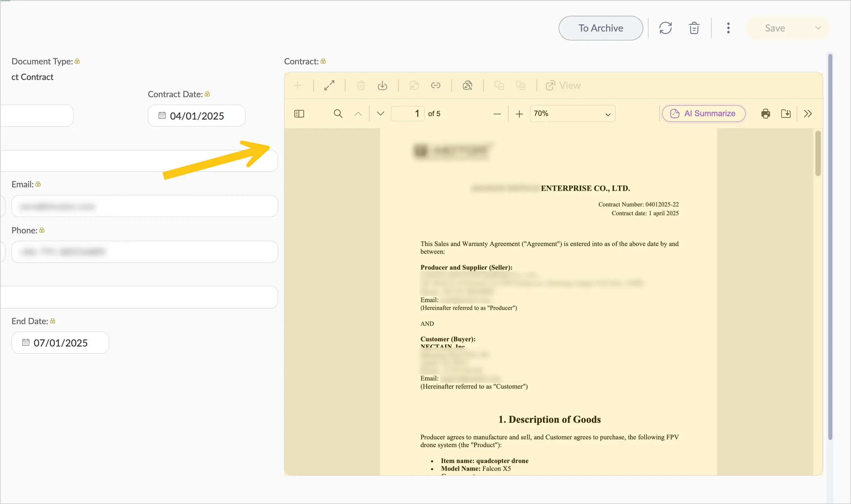Click the End Date field 07/01/2025

point(60,343)
